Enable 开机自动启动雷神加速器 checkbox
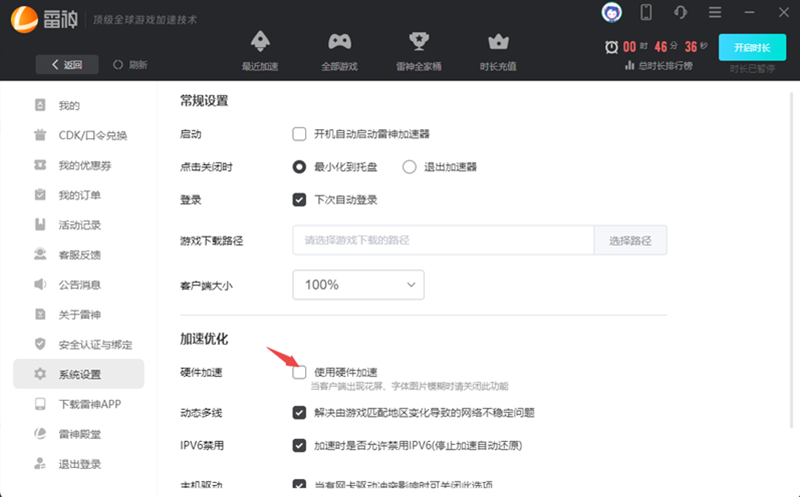 click(299, 134)
